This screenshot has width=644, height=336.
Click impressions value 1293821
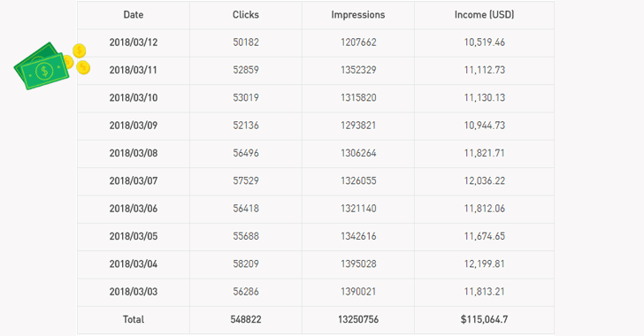point(358,126)
